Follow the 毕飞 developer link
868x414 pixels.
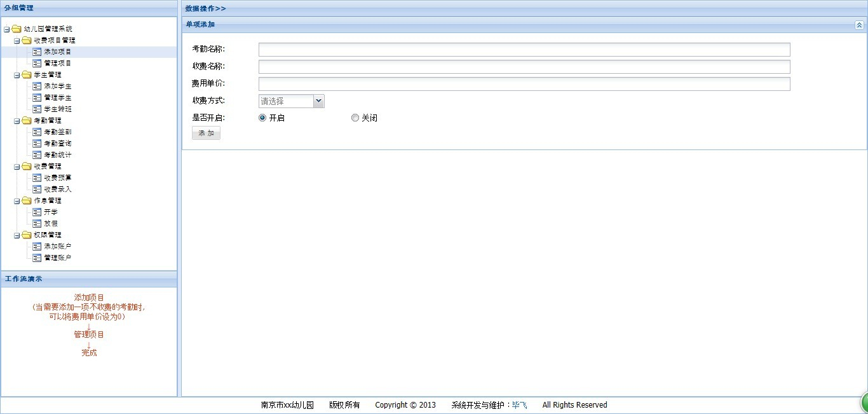(x=519, y=404)
